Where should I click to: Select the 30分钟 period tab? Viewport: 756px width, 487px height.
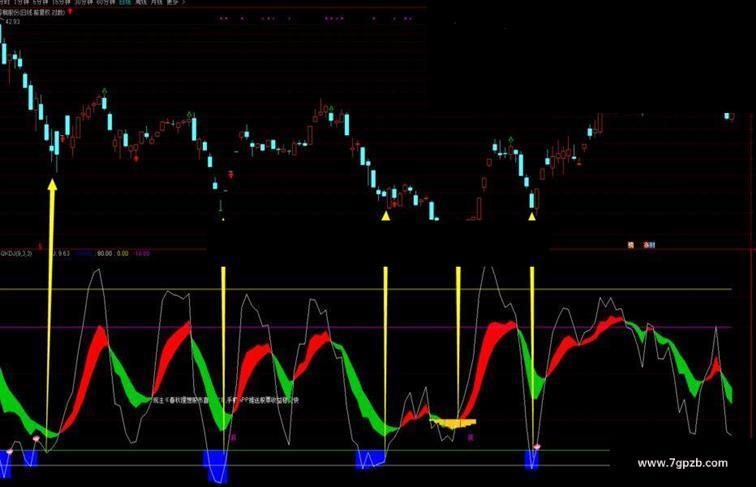tap(83, 2)
